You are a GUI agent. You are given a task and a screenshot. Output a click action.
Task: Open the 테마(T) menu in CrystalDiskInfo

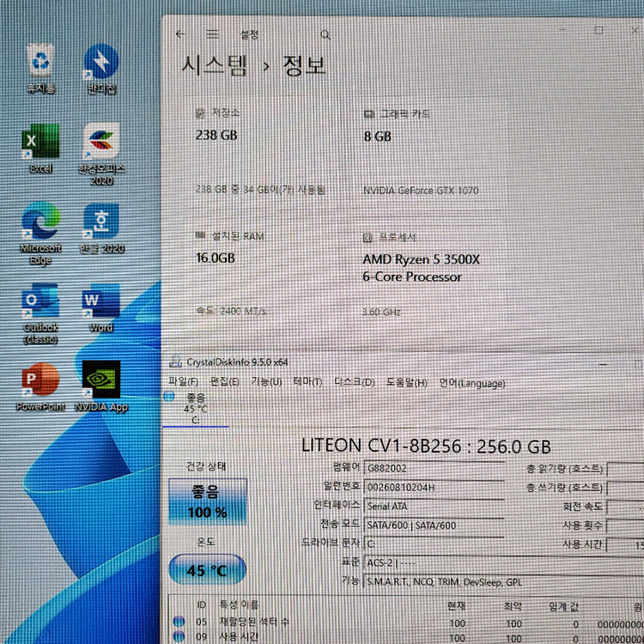point(307,382)
